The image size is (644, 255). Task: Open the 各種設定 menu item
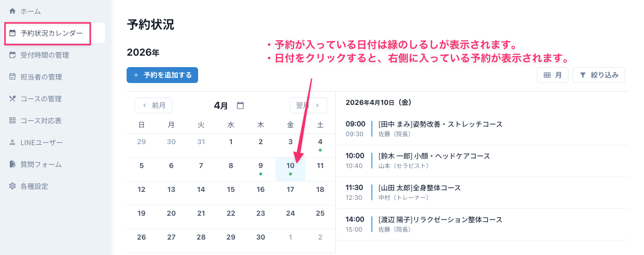pos(34,186)
